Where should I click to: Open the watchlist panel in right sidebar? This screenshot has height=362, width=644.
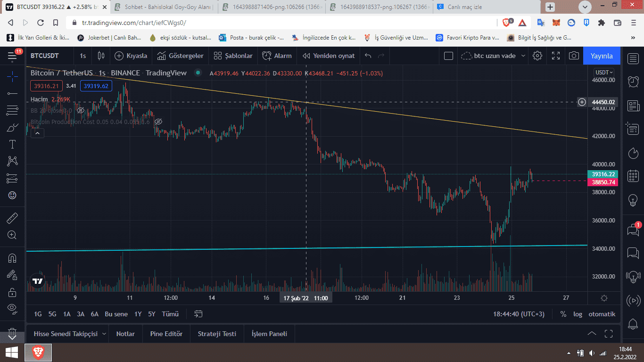633,58
